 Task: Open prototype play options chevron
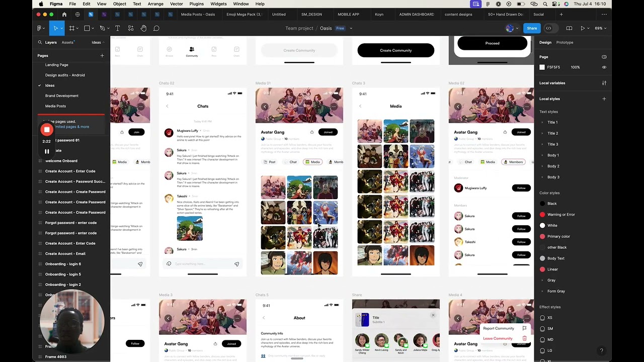coord(589,28)
